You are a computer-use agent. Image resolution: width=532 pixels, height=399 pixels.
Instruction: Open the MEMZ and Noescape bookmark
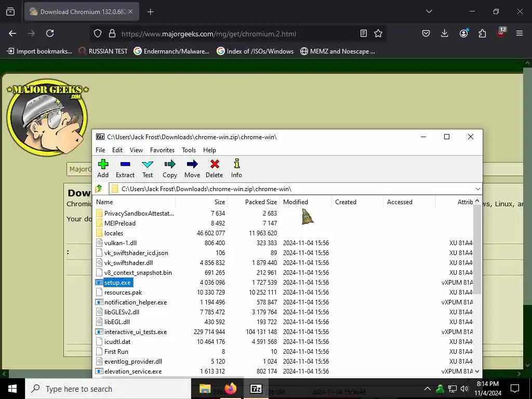[x=338, y=51]
